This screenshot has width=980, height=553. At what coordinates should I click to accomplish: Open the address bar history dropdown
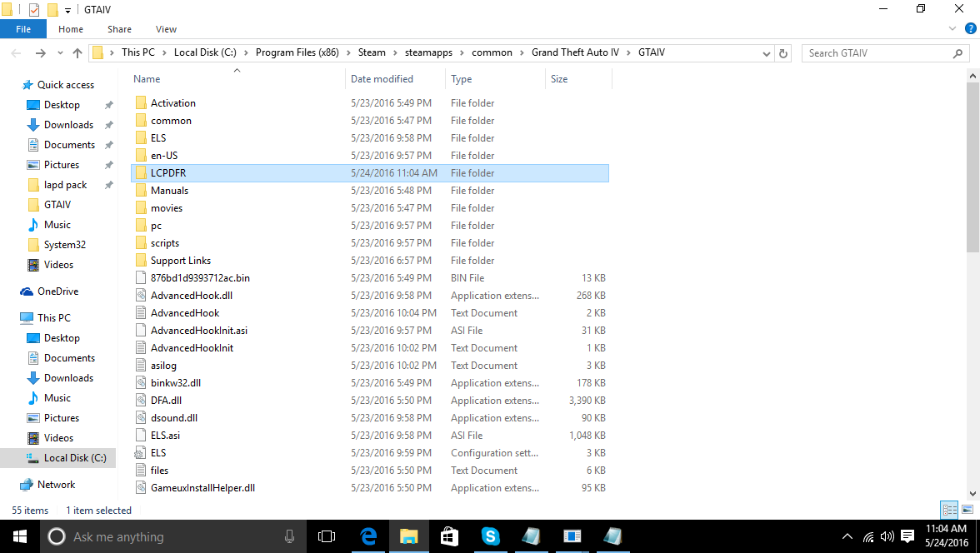click(x=767, y=53)
